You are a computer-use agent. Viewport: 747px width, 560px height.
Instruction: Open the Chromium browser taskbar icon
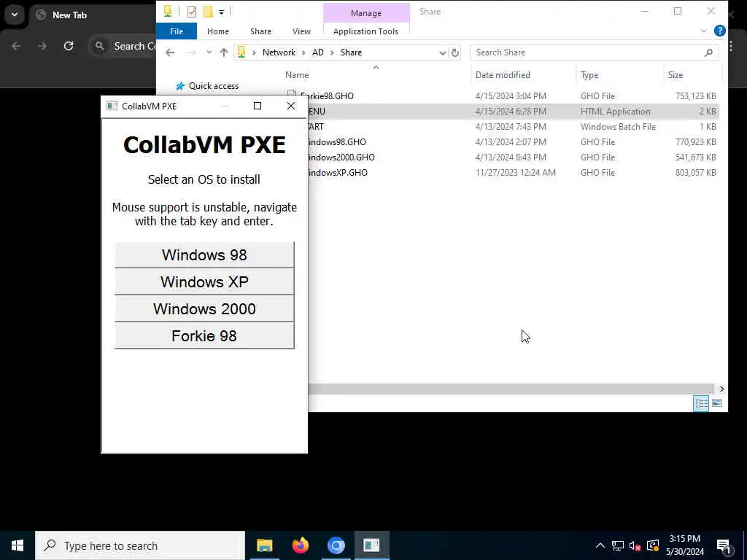336,545
